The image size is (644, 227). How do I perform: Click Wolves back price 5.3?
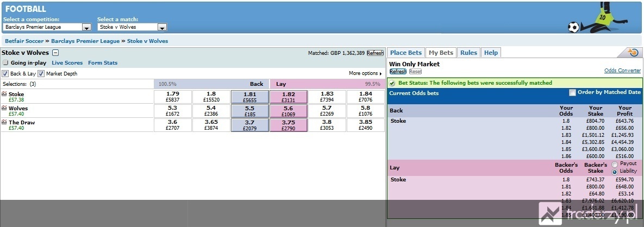pos(172,111)
